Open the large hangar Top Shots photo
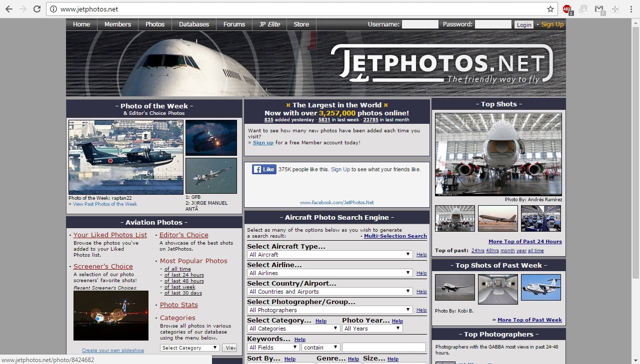This screenshot has width=640, height=364. click(498, 154)
